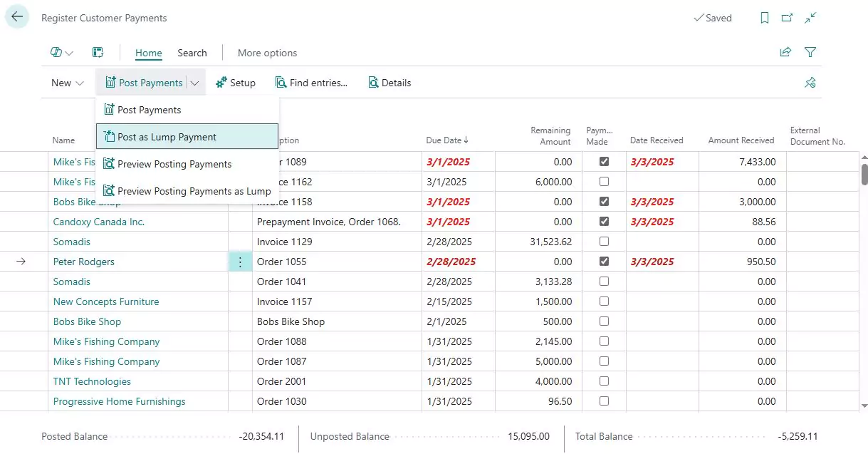Bookmark the Register Customer Payments page
Image resolution: width=868 pixels, height=454 pixels.
click(764, 17)
